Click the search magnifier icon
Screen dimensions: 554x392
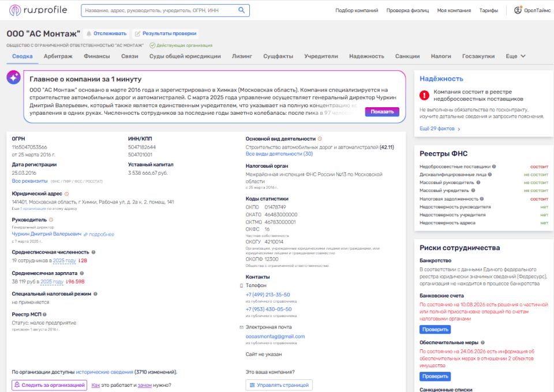point(242,10)
